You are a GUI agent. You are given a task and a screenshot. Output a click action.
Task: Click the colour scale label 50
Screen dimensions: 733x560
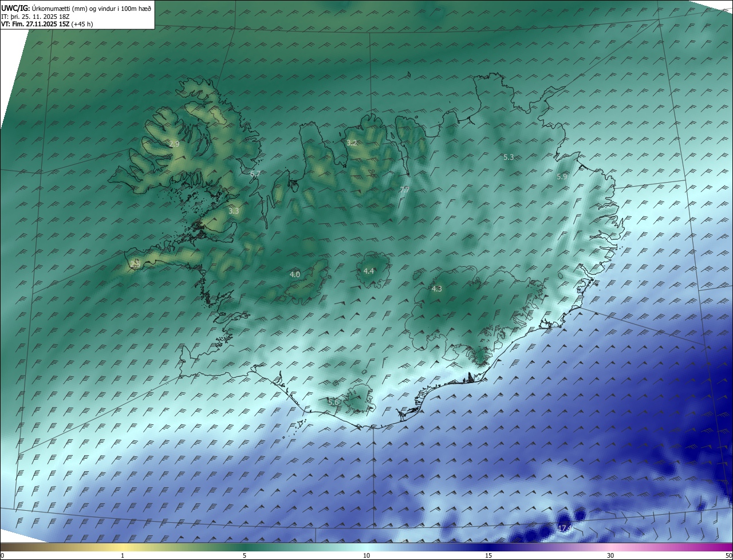(728, 555)
